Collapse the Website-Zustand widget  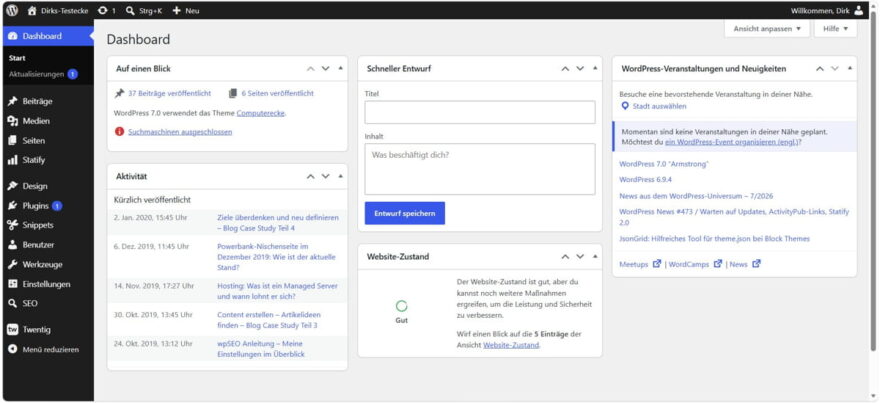coord(595,257)
